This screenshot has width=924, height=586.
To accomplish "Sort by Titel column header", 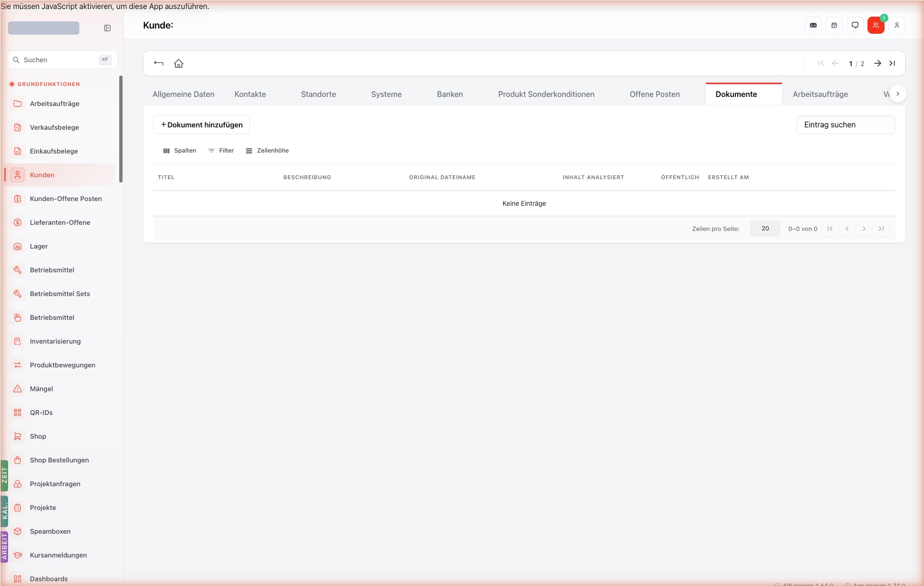I will pos(166,177).
